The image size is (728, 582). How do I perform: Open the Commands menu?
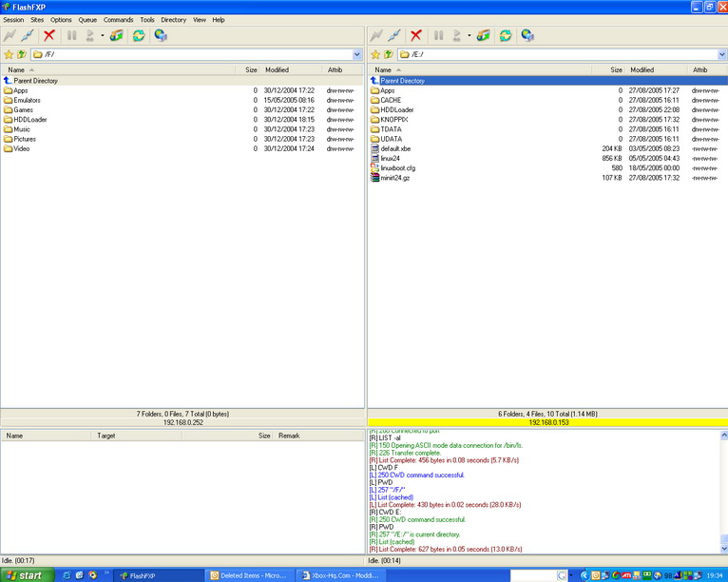pos(118,19)
